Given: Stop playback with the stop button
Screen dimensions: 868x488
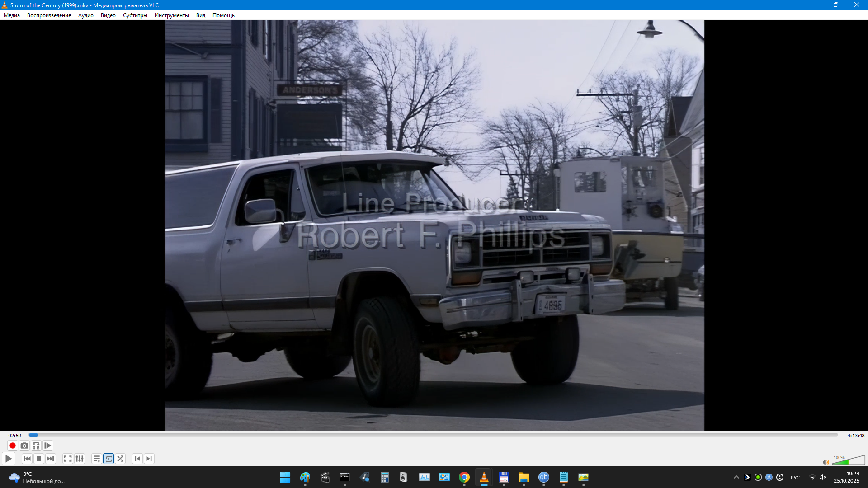Looking at the screenshot, I should [x=39, y=459].
